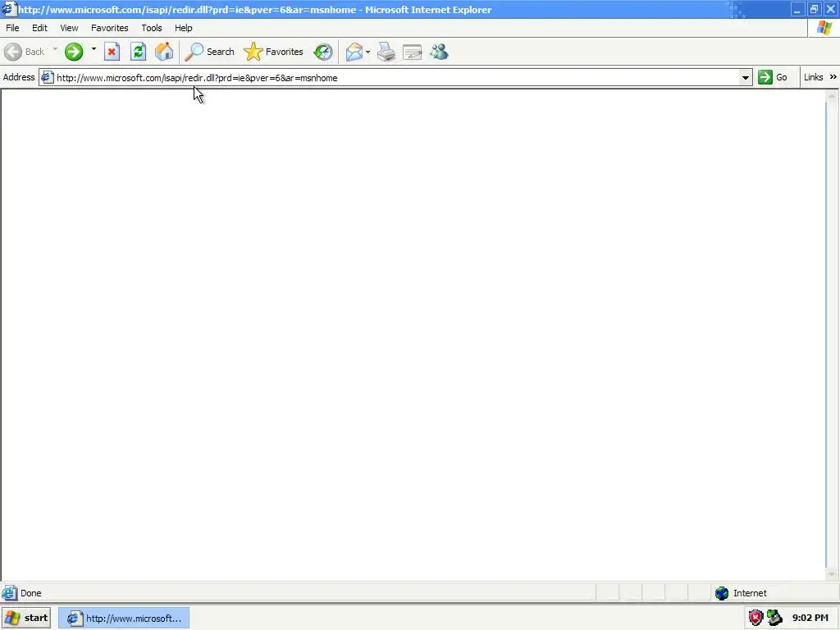This screenshot has height=630, width=840.
Task: Open the Tools menu
Action: point(152,28)
